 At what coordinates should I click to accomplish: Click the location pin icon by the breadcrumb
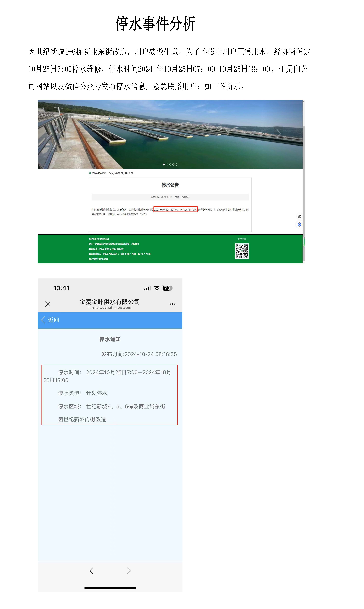click(90, 173)
